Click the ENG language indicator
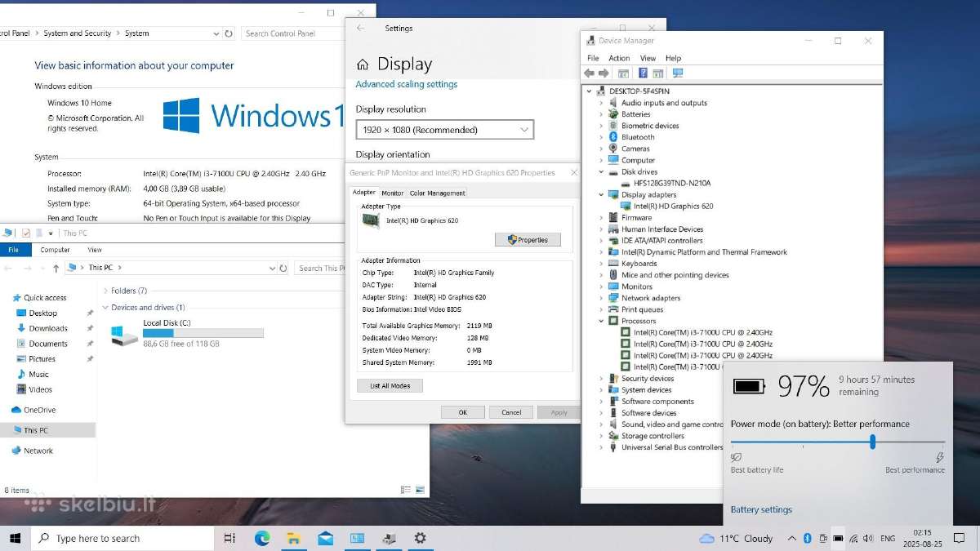The height and width of the screenshot is (551, 980). (887, 538)
